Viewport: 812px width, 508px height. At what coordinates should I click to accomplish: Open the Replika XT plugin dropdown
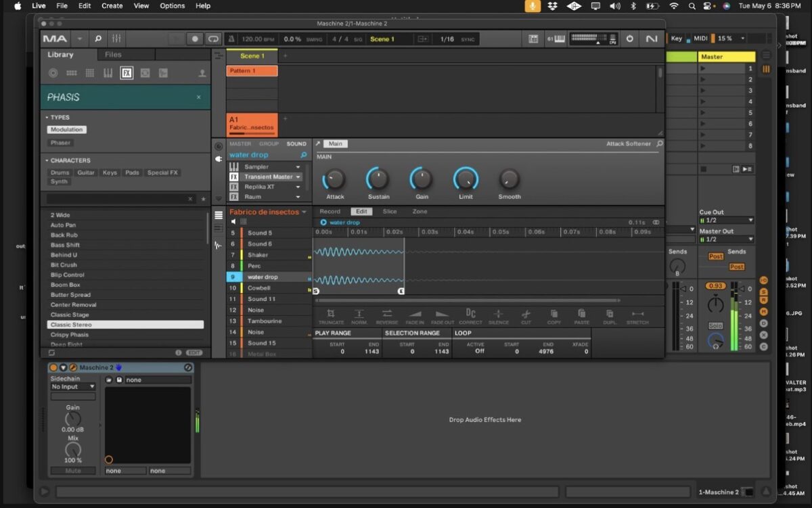point(298,187)
